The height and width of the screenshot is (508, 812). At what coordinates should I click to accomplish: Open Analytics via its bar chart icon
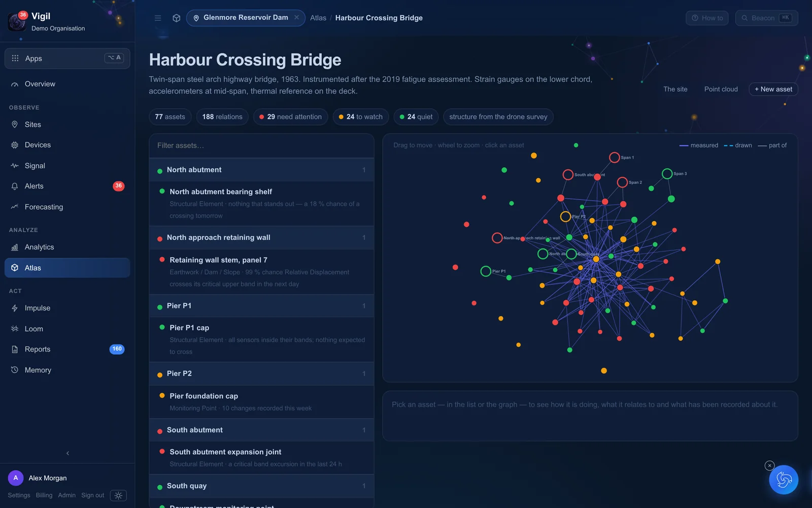[15, 247]
